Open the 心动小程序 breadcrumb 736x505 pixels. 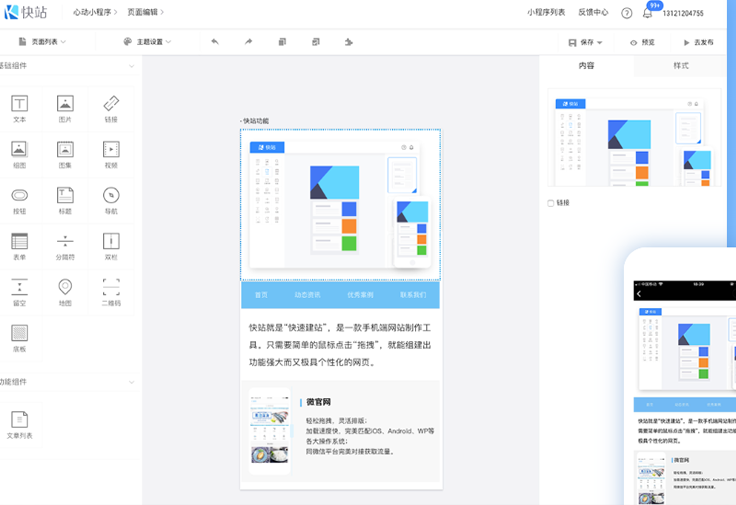[x=95, y=12]
